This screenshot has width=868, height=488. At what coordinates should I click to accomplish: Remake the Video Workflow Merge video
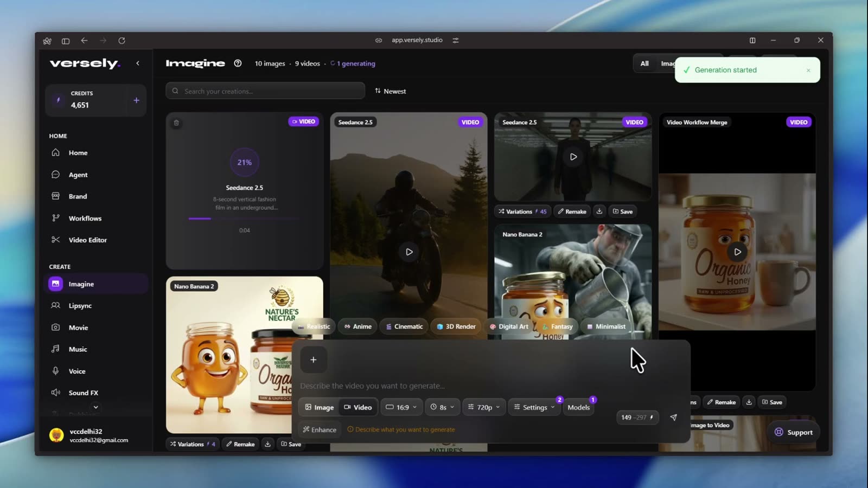pyautogui.click(x=721, y=402)
